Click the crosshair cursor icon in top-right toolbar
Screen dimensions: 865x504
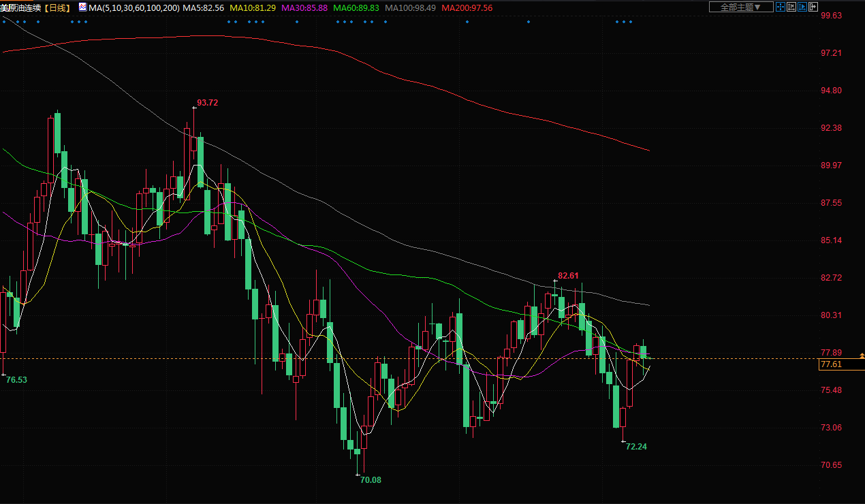tap(781, 7)
